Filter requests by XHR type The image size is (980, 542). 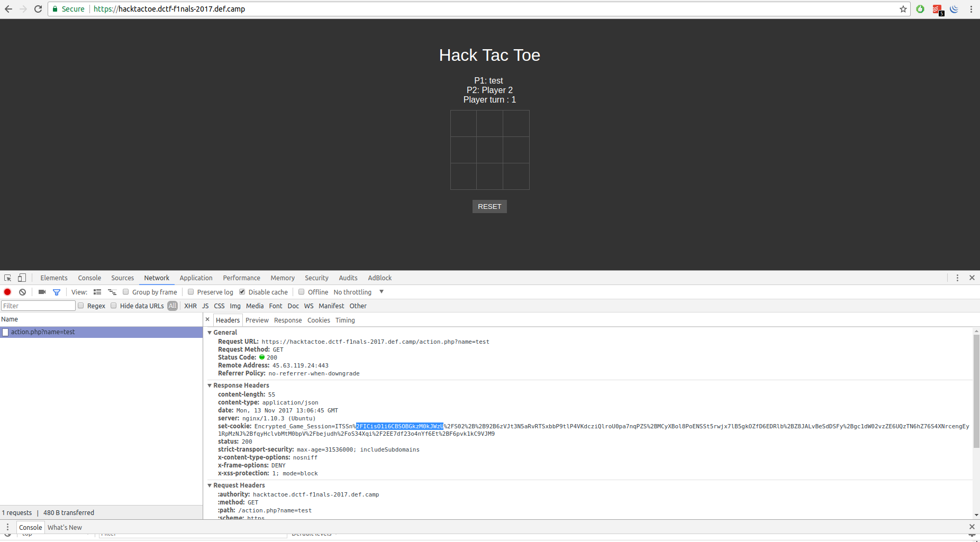[x=190, y=306]
